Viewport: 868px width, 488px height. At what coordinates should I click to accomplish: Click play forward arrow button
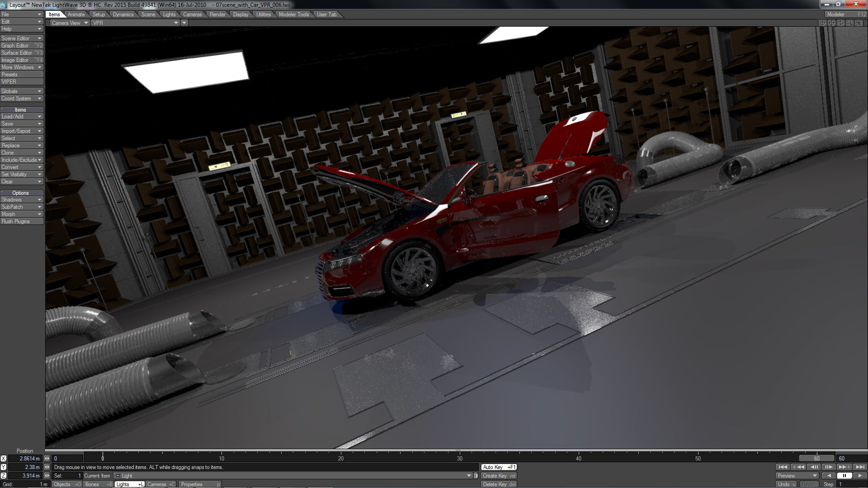click(860, 476)
